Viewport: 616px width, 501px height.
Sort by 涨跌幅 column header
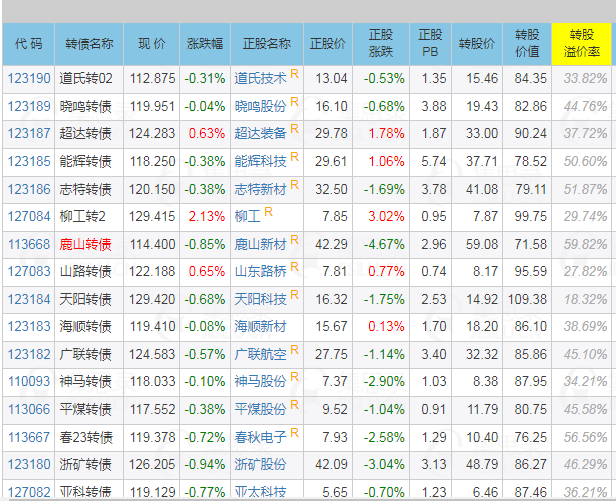pyautogui.click(x=205, y=44)
